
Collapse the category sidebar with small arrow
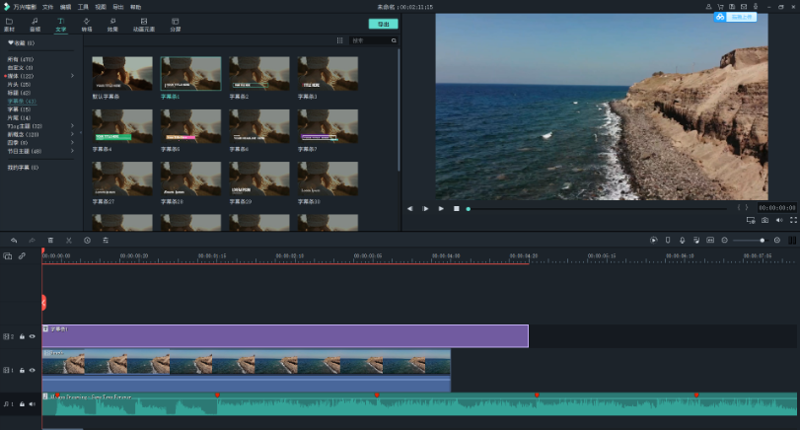[81, 133]
